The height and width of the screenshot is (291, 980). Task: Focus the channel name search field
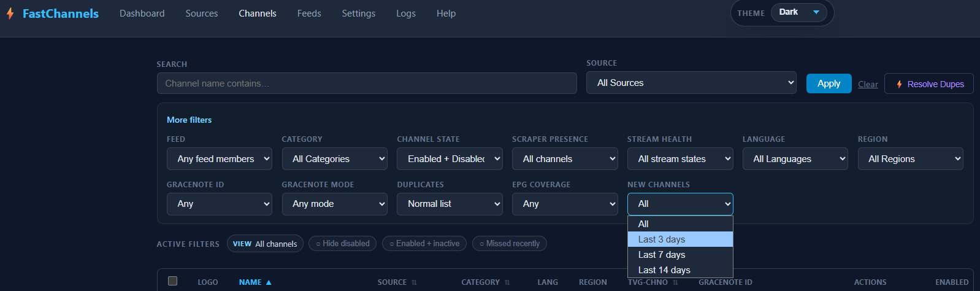coord(367,83)
